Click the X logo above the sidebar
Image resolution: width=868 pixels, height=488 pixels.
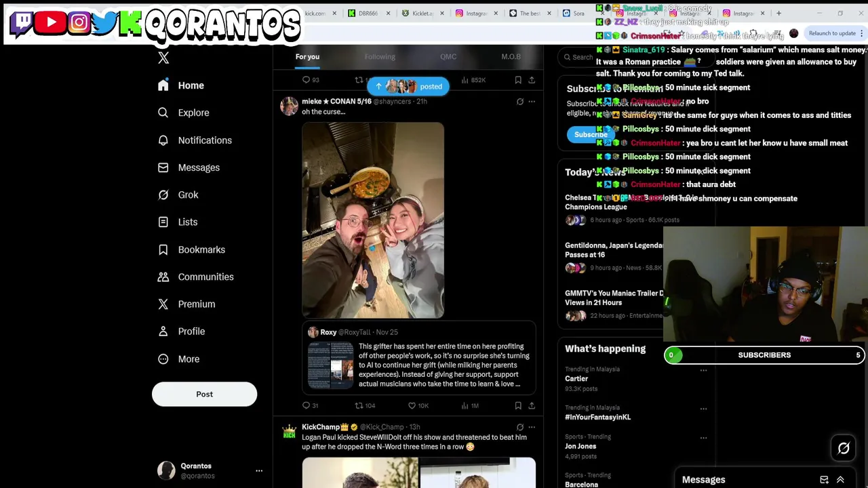coord(163,58)
